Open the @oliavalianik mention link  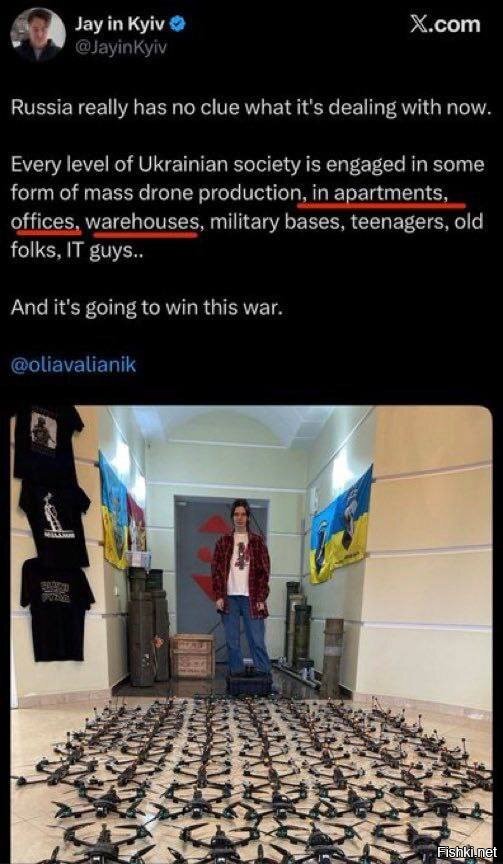click(73, 365)
